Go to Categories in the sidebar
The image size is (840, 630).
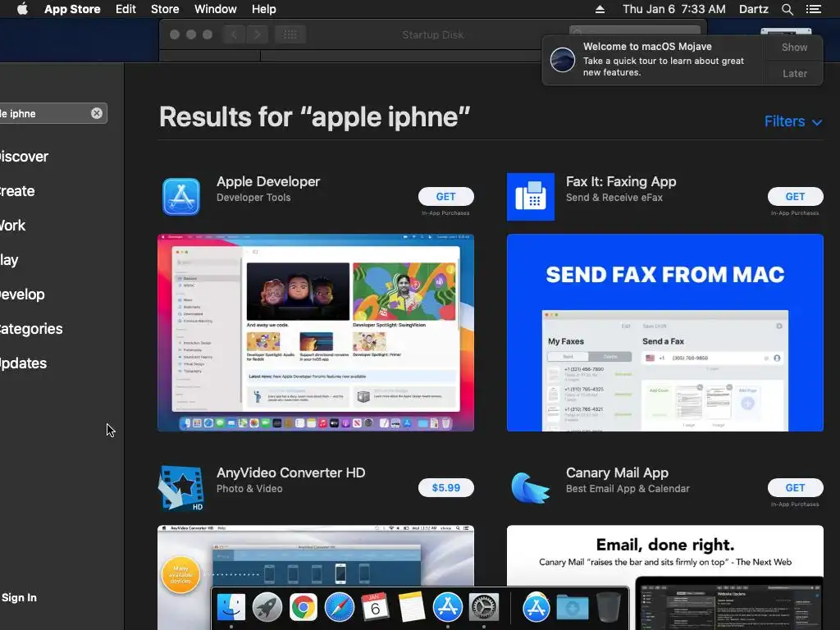pyautogui.click(x=31, y=328)
